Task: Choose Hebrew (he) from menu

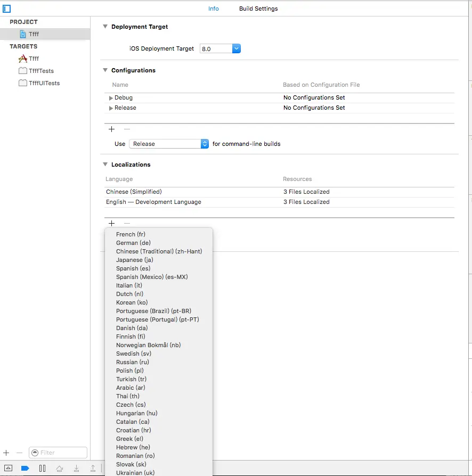Action: (159, 447)
